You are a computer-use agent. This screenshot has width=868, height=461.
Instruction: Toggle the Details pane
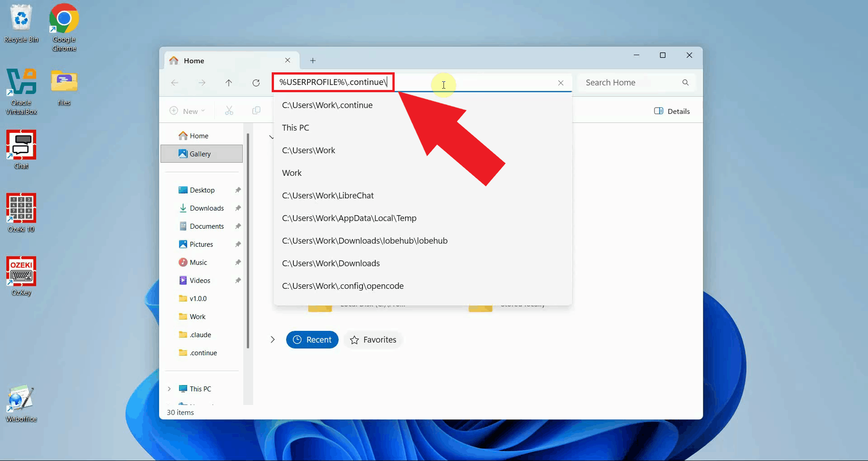672,111
